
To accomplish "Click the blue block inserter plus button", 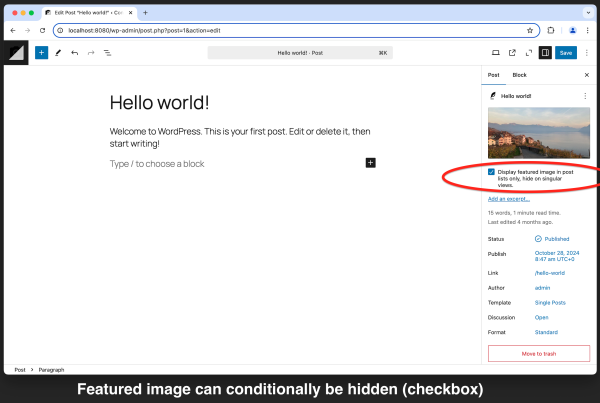I will 41,52.
